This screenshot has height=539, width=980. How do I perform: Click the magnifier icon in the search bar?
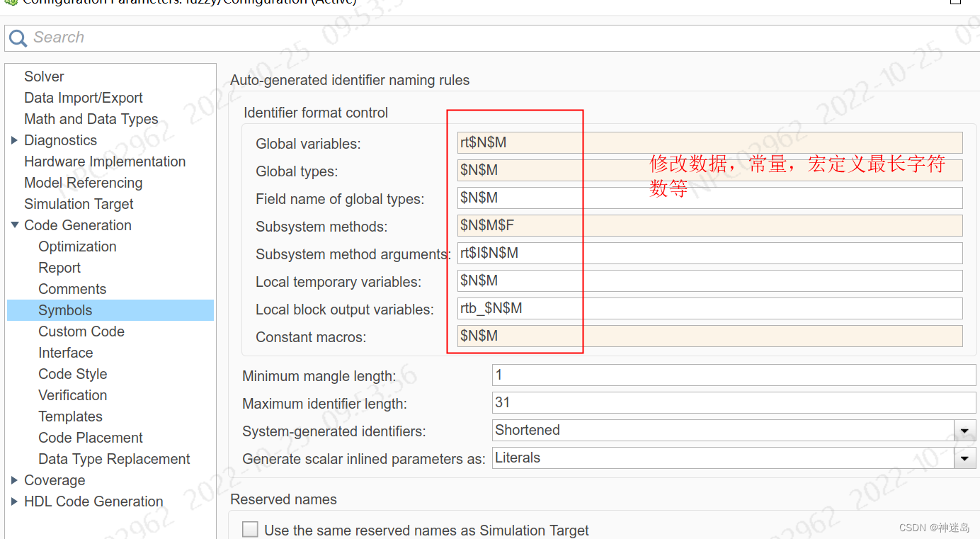tap(18, 38)
